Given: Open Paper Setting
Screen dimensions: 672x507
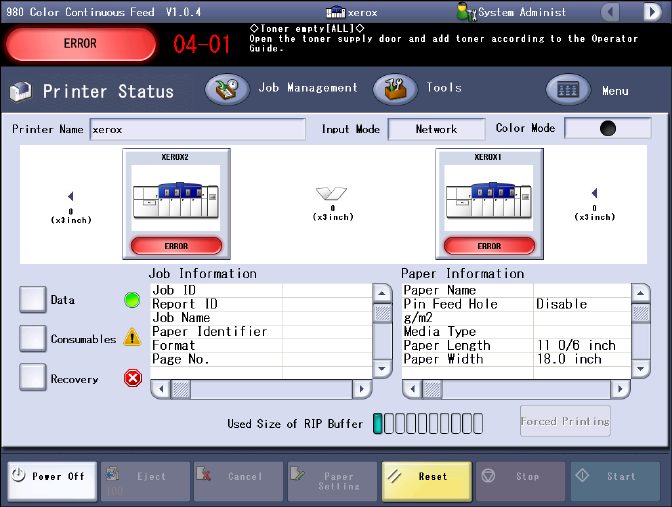Looking at the screenshot, I should coord(332,481).
